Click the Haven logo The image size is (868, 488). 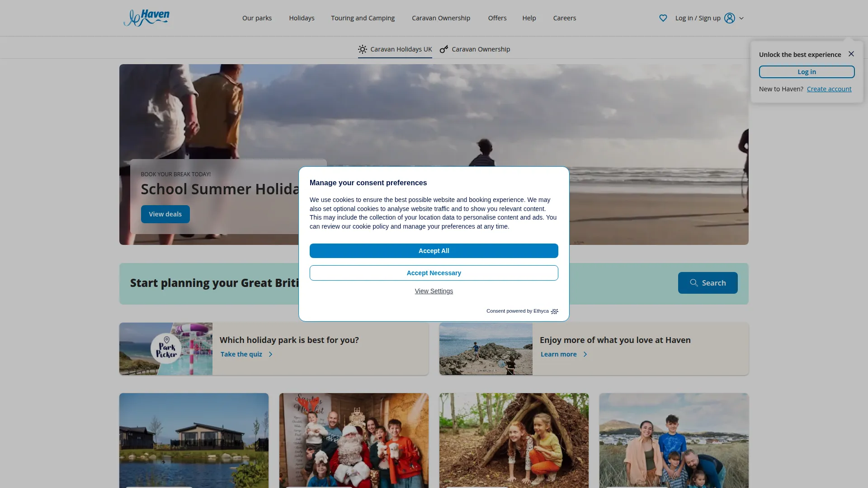coord(146,18)
